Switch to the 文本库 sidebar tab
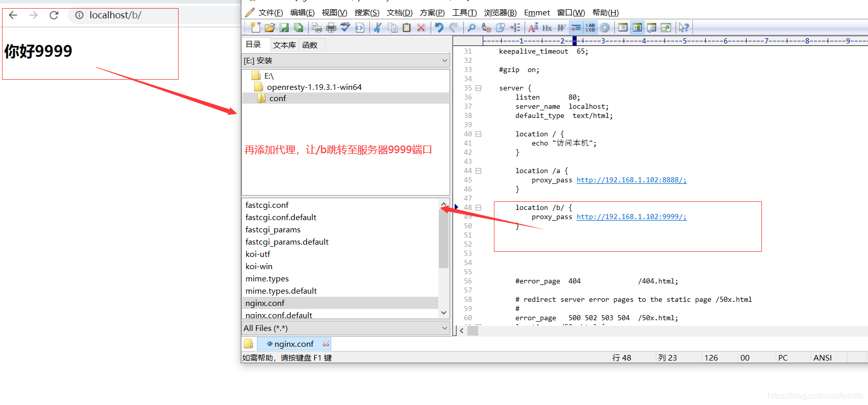This screenshot has height=405, width=868. (284, 45)
